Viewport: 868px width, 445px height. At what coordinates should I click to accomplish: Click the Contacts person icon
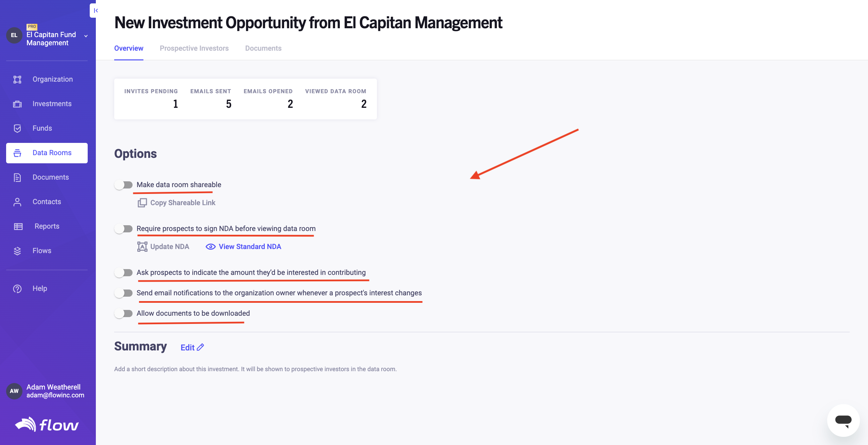click(x=17, y=202)
